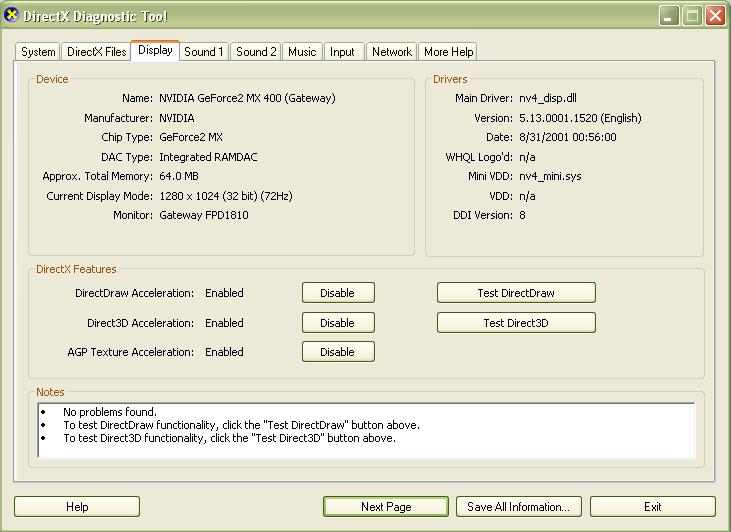The width and height of the screenshot is (731, 532).
Task: Click the VDD n/a value
Action: click(x=527, y=196)
